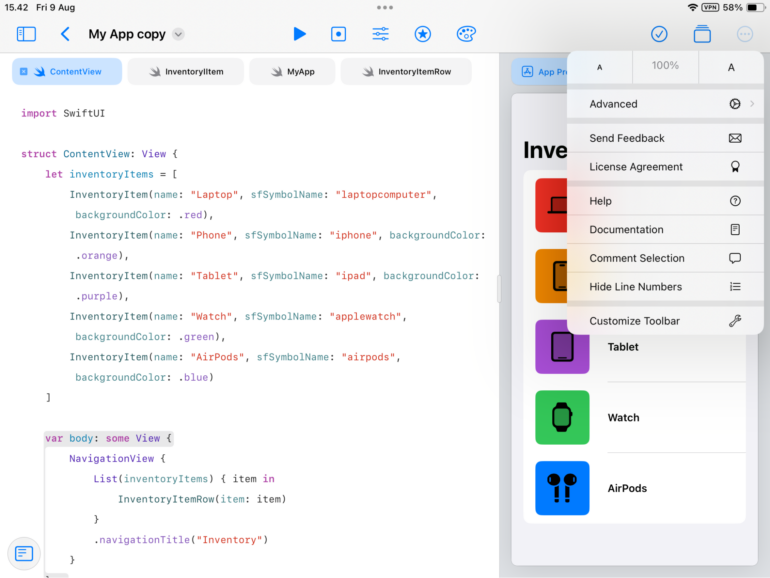Tap the battery indicator in status bar
770x578 pixels.
click(x=753, y=7)
